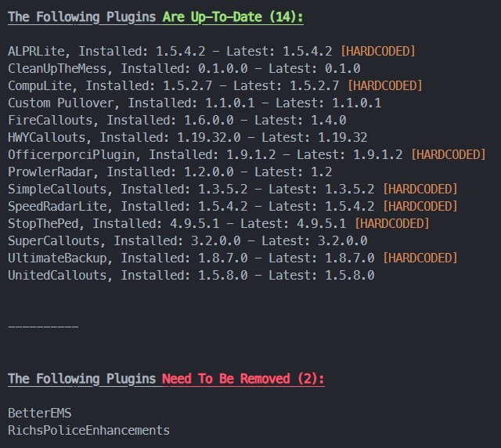The image size is (501, 448).
Task: Click the "Need To Be Removed (2):" red heading
Action: tap(243, 379)
